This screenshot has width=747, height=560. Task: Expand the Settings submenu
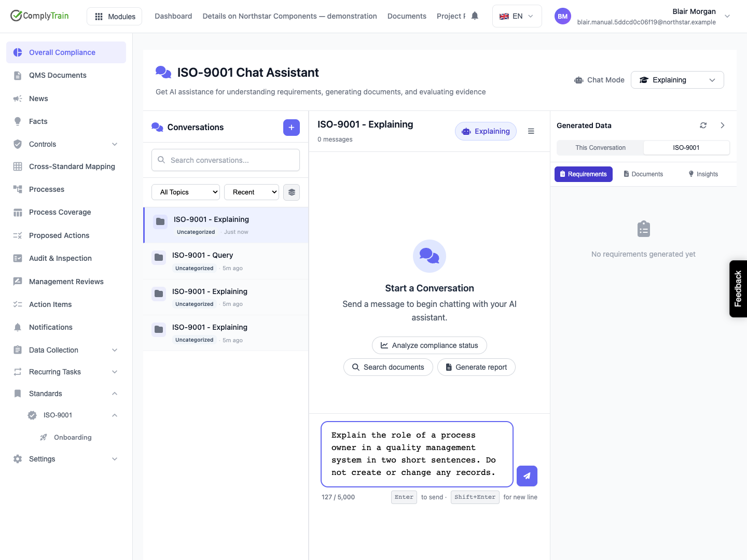pos(115,459)
